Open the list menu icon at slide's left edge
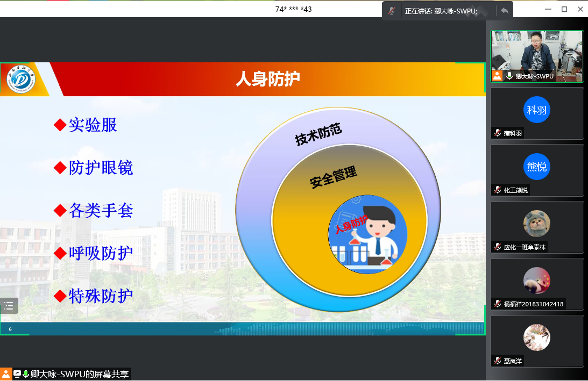This screenshot has height=381, width=588. pos(9,306)
